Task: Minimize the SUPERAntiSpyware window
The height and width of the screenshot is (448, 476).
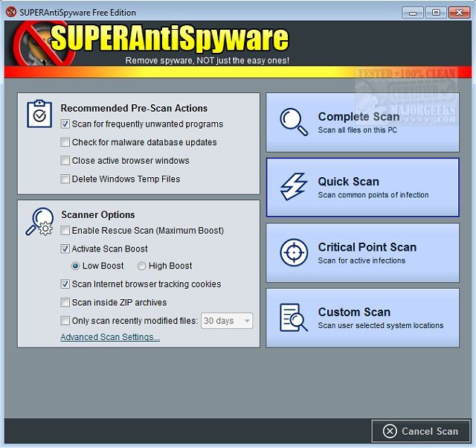Action: point(412,13)
